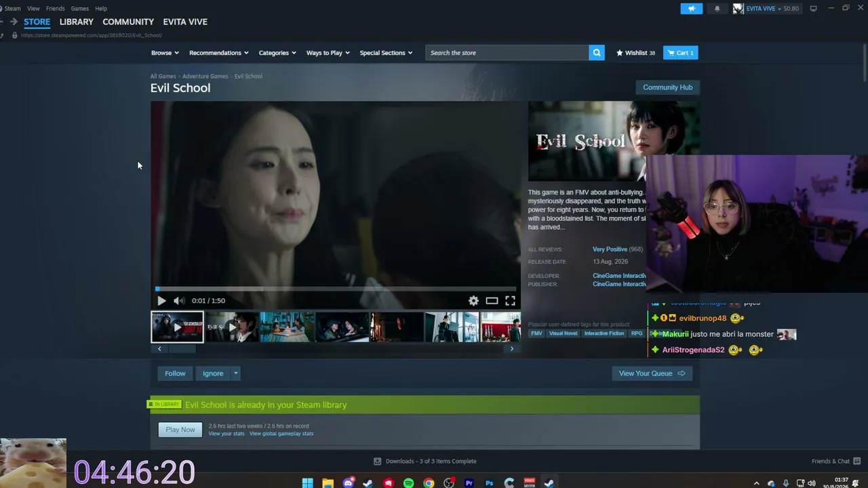This screenshot has width=868, height=488.
Task: Expand the Recommendations dropdown
Action: 219,53
